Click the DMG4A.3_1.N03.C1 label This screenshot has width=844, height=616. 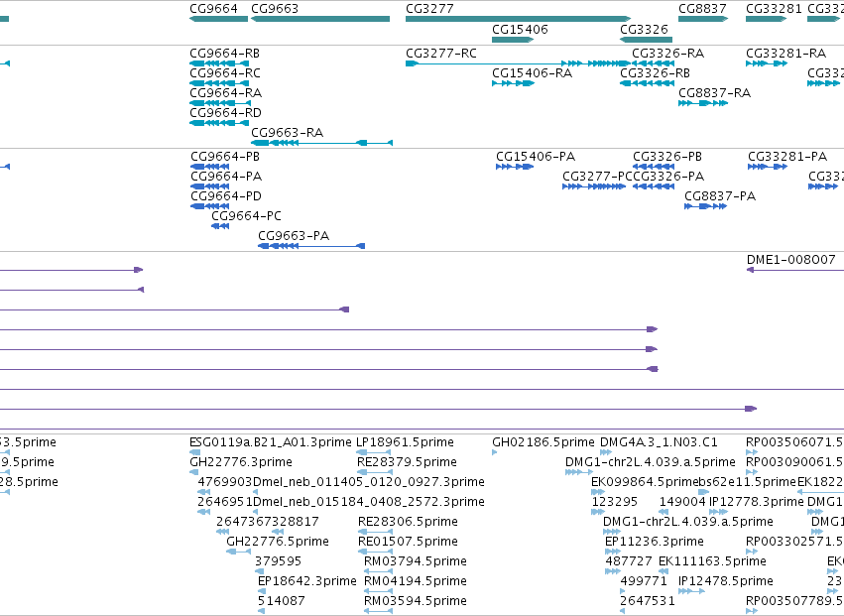659,442
